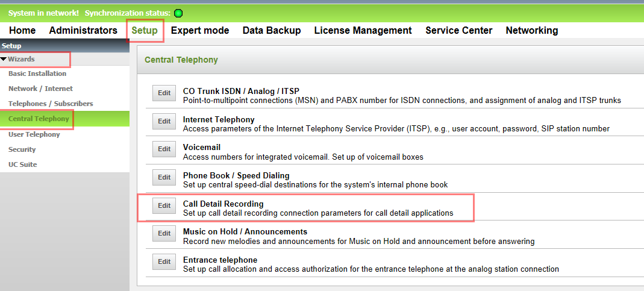
Task: Click Edit for Voicemail
Action: click(164, 149)
